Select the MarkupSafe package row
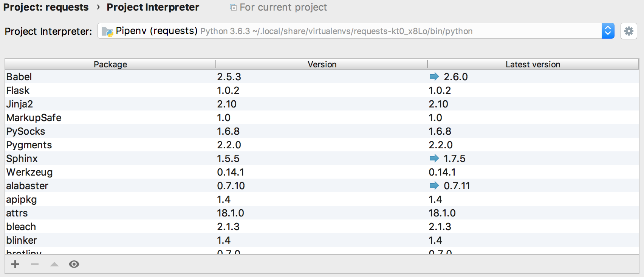Viewport: 644px width, 277px height. point(322,117)
